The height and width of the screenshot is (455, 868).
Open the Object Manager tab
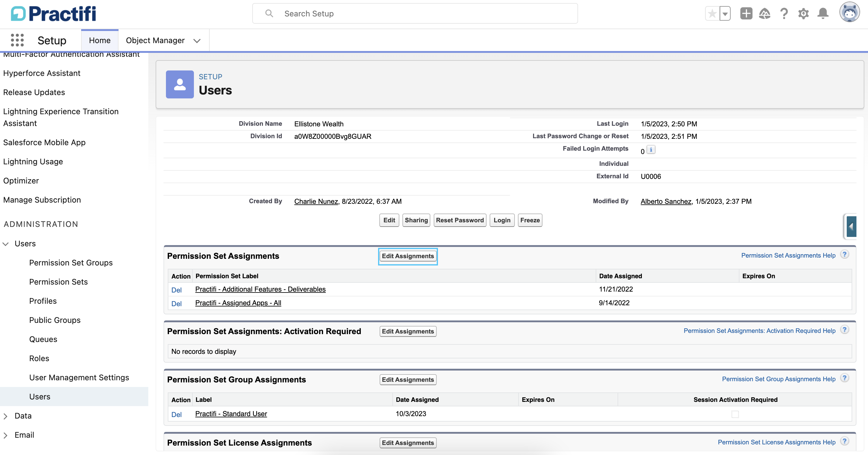[x=155, y=40]
